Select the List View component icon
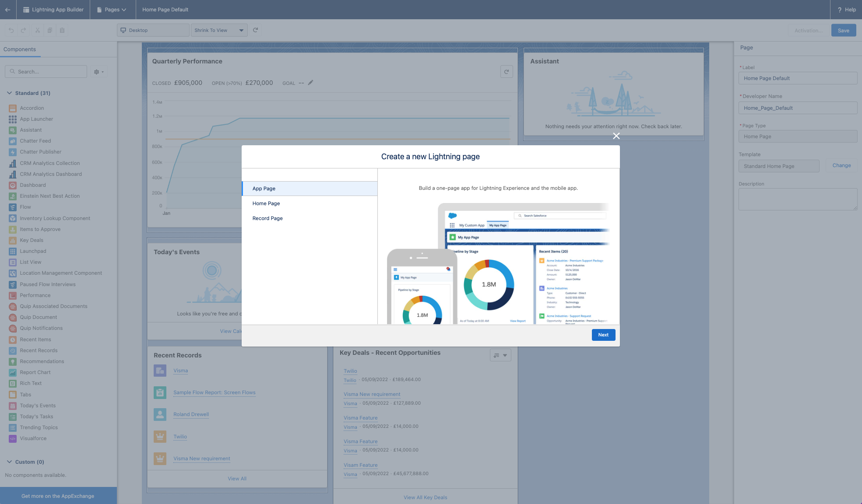The width and height of the screenshot is (862, 504). (13, 262)
